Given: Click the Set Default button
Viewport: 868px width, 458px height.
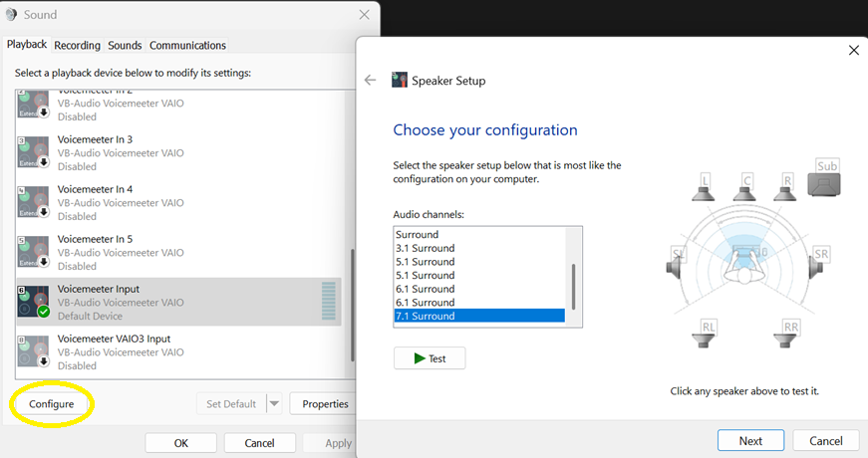Looking at the screenshot, I should click(x=231, y=404).
